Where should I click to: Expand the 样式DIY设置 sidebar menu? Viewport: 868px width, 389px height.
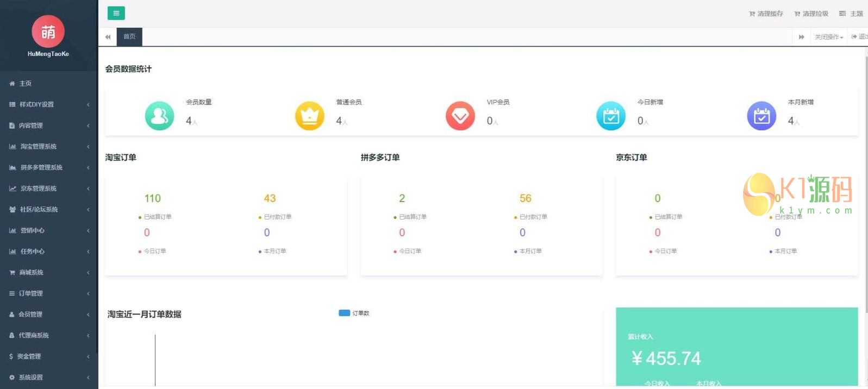pyautogui.click(x=48, y=104)
